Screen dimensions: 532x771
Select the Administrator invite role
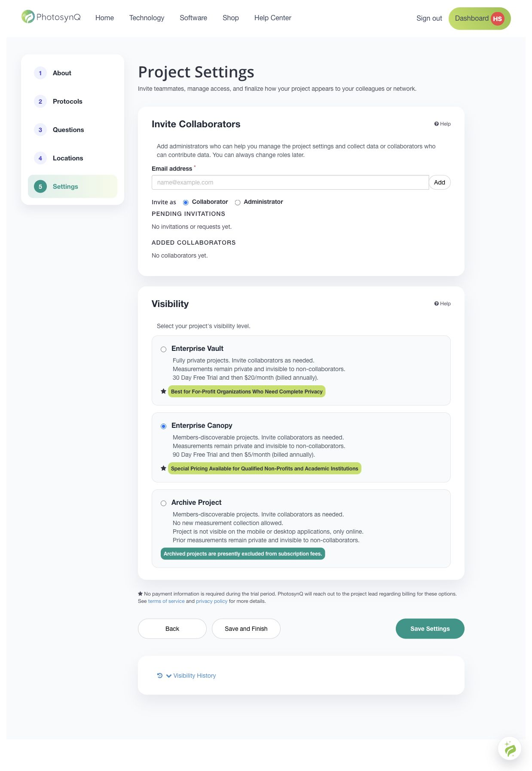click(x=238, y=203)
